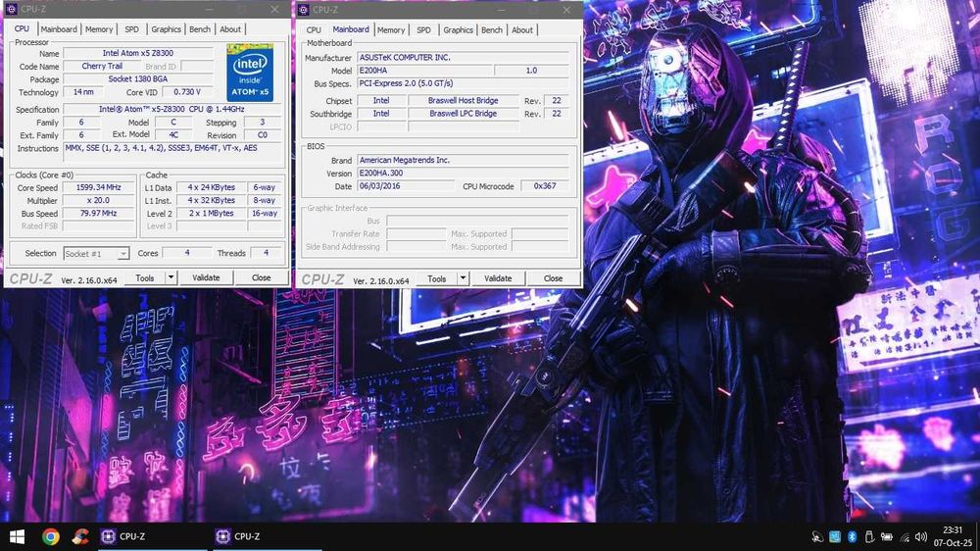
Task: Open SPD tab in the right CPU-Z window
Action: point(423,30)
